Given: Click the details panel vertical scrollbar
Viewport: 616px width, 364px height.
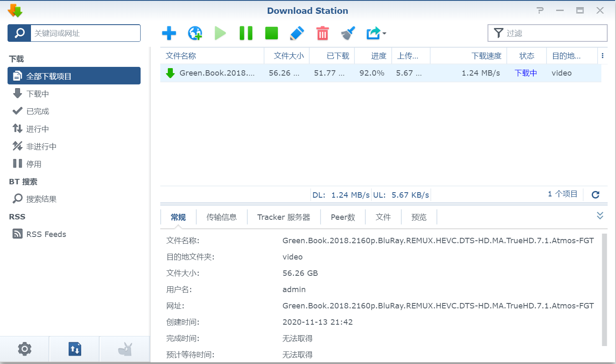Looking at the screenshot, I should point(604,290).
